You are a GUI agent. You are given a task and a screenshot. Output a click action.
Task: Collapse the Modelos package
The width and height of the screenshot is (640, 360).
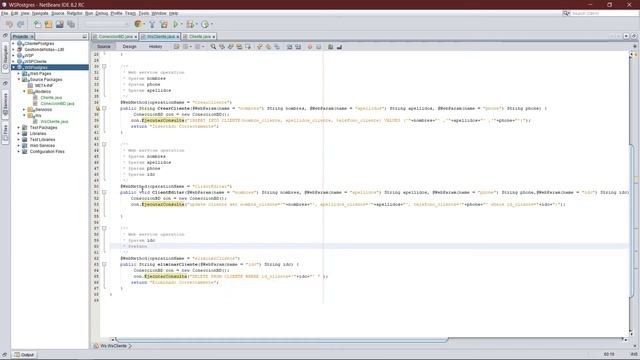click(x=24, y=91)
